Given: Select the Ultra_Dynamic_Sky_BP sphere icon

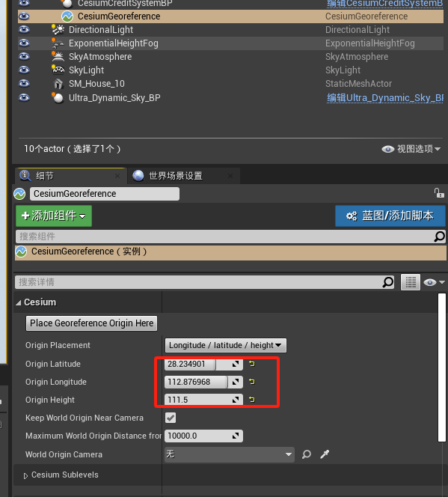Looking at the screenshot, I should pos(58,97).
